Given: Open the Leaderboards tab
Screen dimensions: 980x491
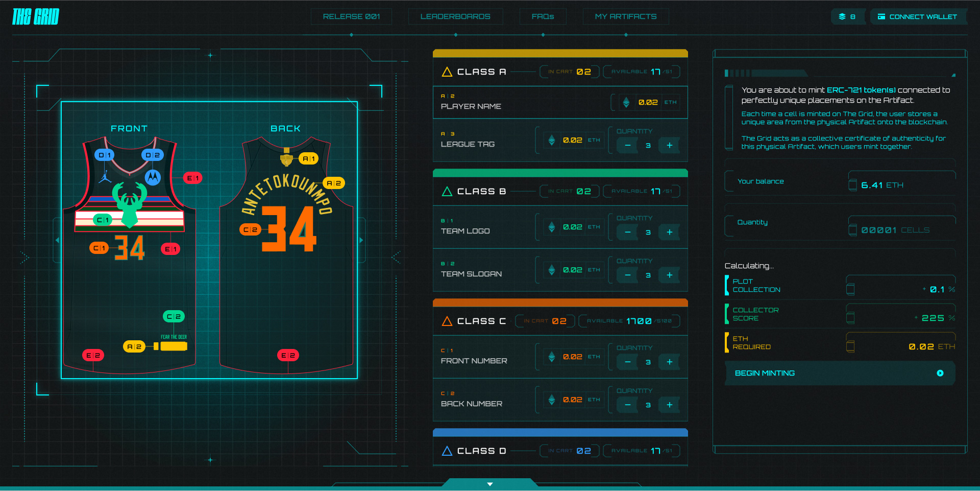Looking at the screenshot, I should pos(455,16).
